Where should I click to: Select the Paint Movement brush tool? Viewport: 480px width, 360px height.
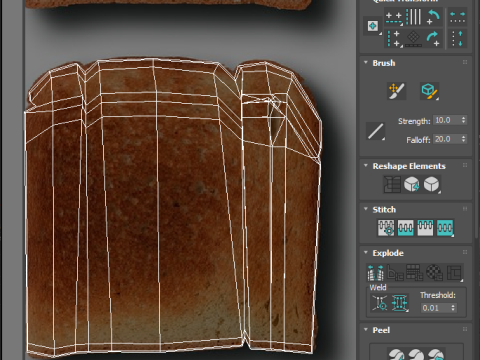[397, 91]
